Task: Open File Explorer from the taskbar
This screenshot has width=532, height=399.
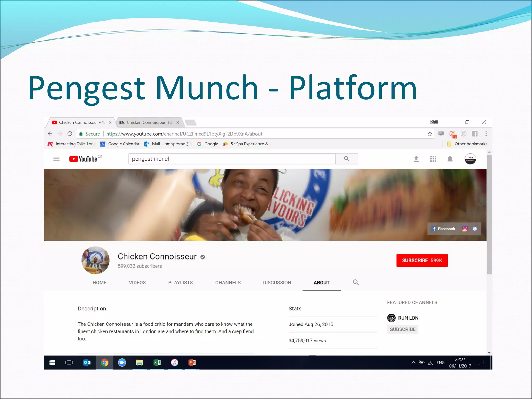Action: [x=139, y=363]
